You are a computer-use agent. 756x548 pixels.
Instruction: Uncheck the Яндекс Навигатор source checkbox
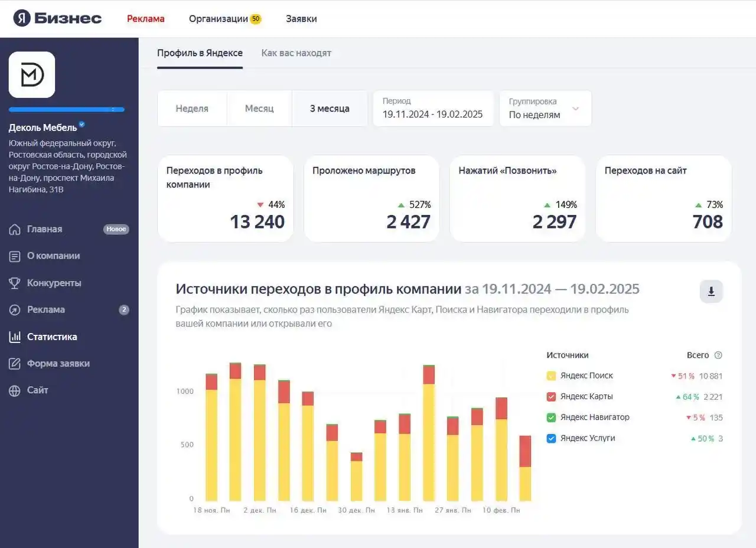(x=551, y=417)
